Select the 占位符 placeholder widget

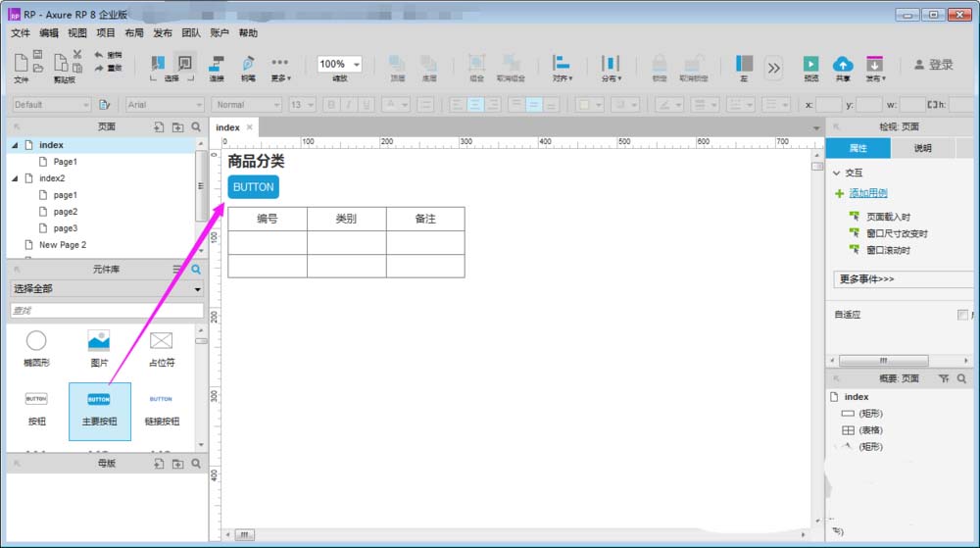click(162, 349)
